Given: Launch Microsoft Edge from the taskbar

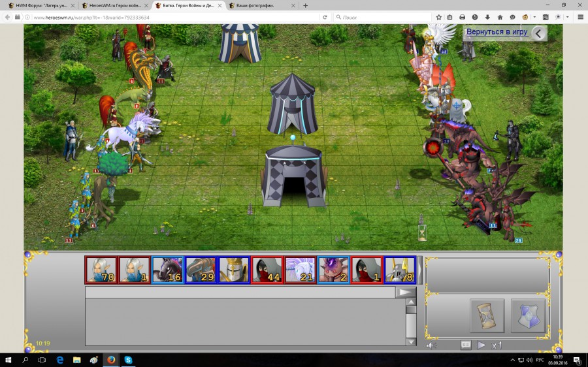Looking at the screenshot, I should coord(59,360).
